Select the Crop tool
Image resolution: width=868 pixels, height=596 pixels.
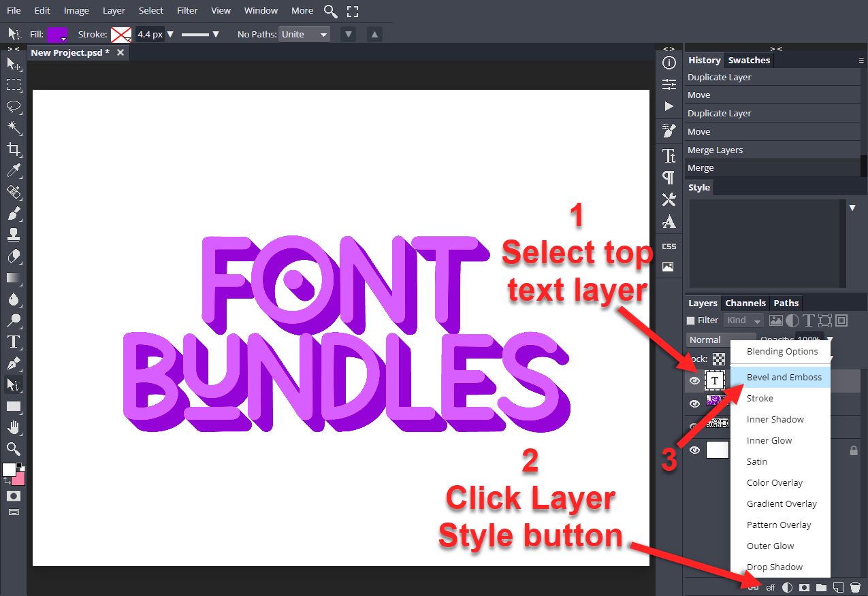(14, 150)
